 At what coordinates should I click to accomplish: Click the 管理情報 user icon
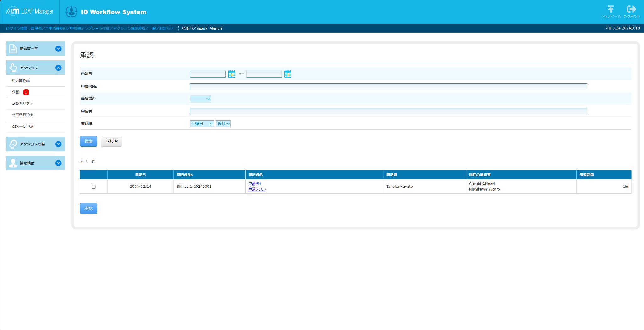(13, 163)
